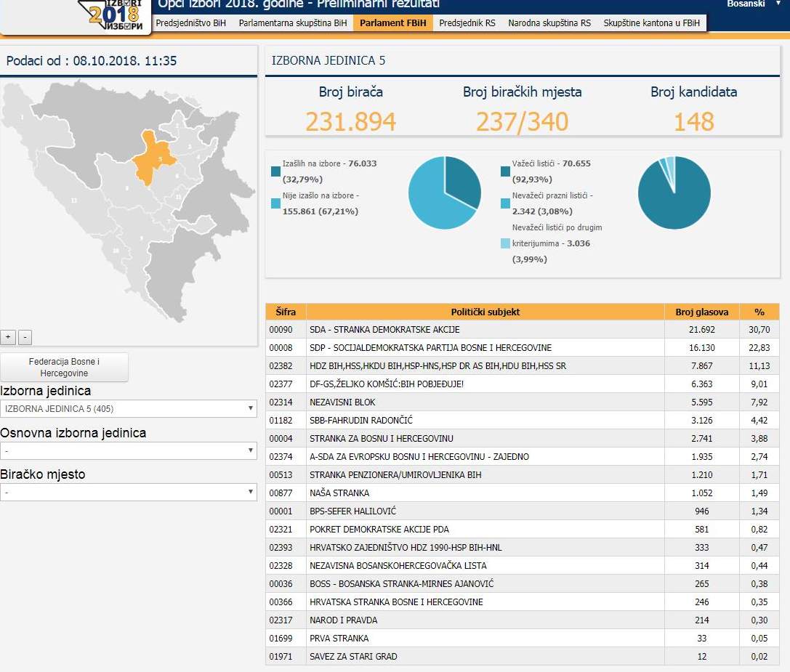Open the Parlamentarna skupština BiH tab

(293, 23)
